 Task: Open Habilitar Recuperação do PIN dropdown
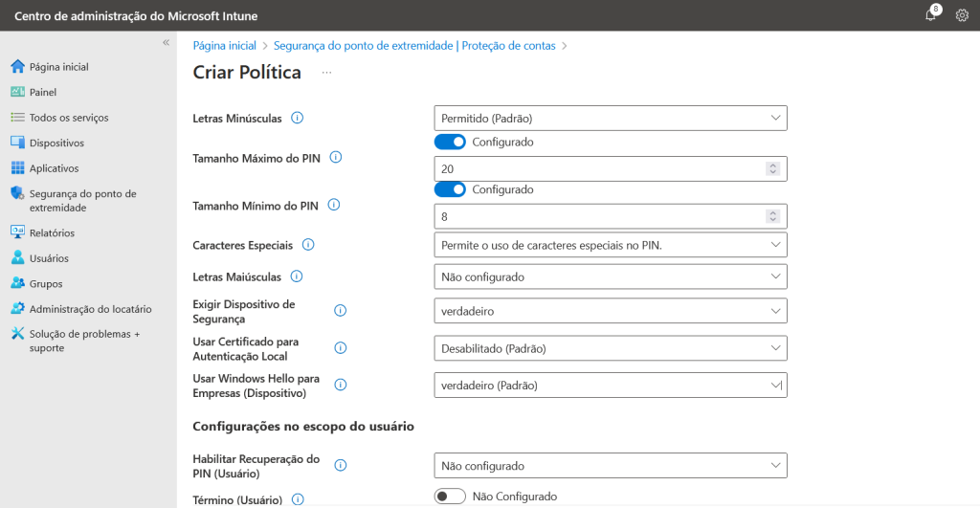[x=611, y=466]
